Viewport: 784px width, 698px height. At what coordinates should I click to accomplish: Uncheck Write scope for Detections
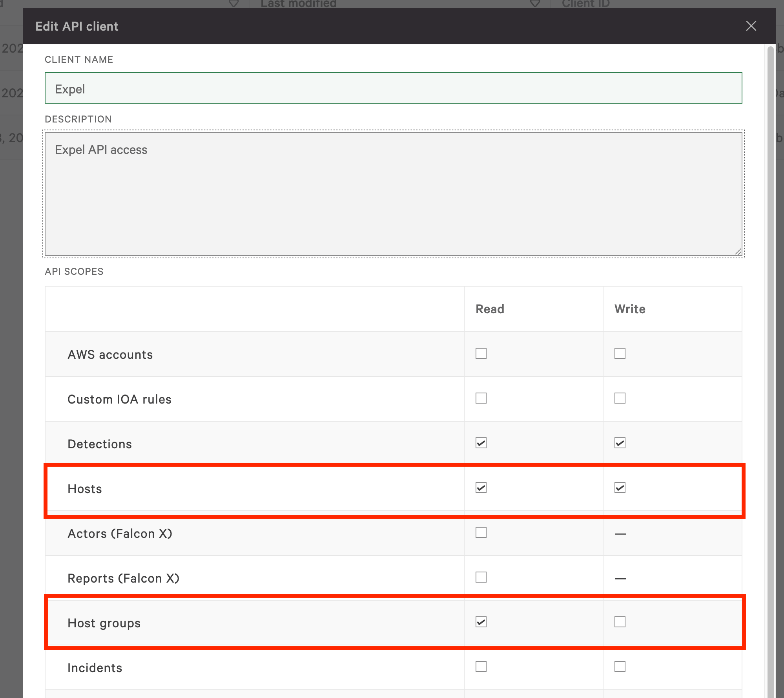[x=620, y=443]
